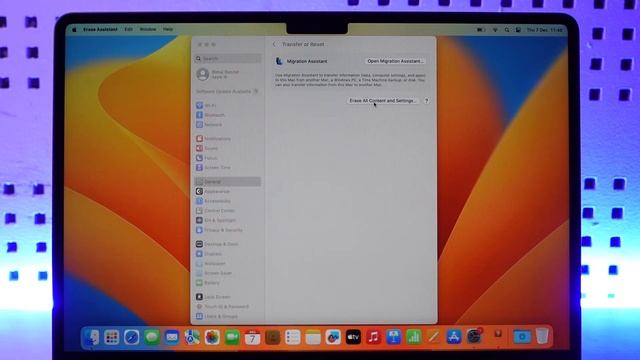Open Safari from the Dock
The height and width of the screenshot is (360, 640).
[131, 338]
